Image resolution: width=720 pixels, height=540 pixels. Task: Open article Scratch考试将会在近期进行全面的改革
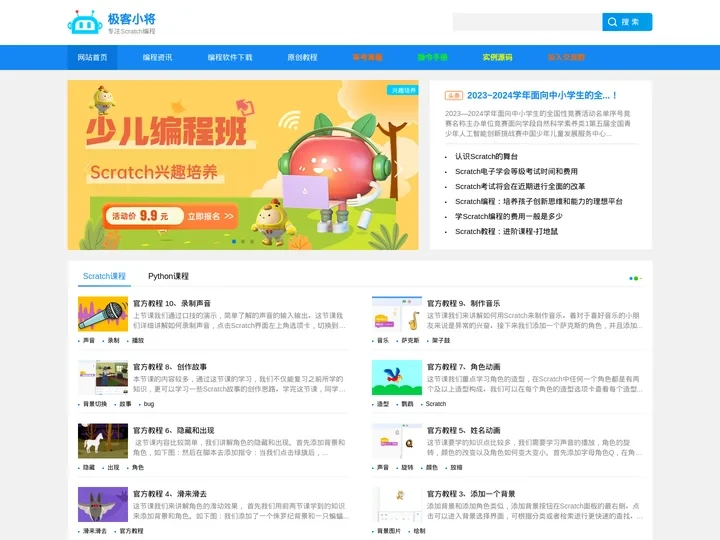pos(520,186)
